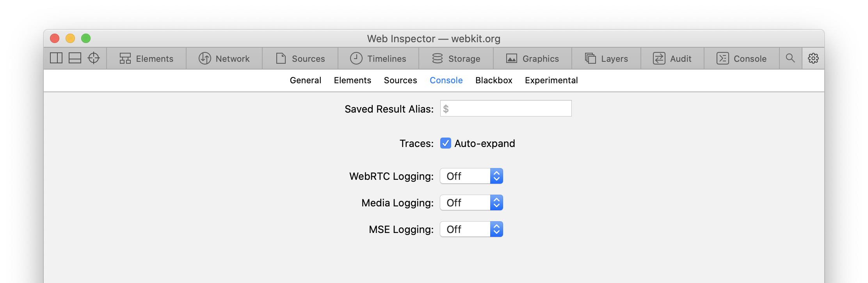The height and width of the screenshot is (283, 868).
Task: Open the search magnifier icon
Action: [790, 58]
